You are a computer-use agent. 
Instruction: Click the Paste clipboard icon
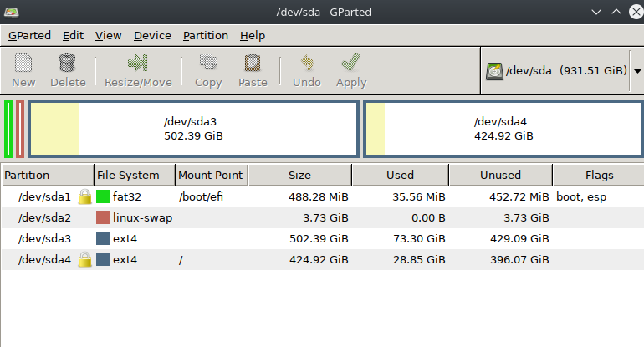click(253, 63)
